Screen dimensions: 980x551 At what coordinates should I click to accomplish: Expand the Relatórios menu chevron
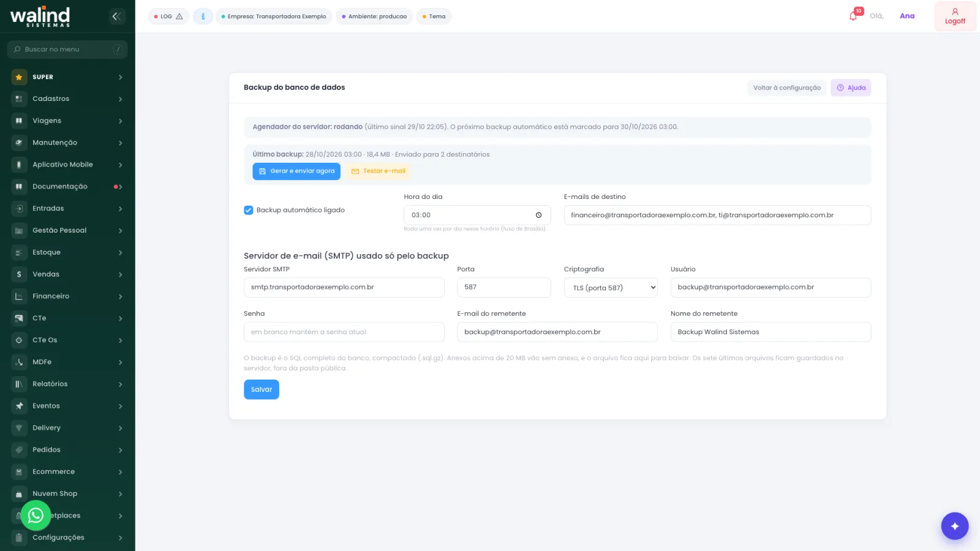click(120, 384)
